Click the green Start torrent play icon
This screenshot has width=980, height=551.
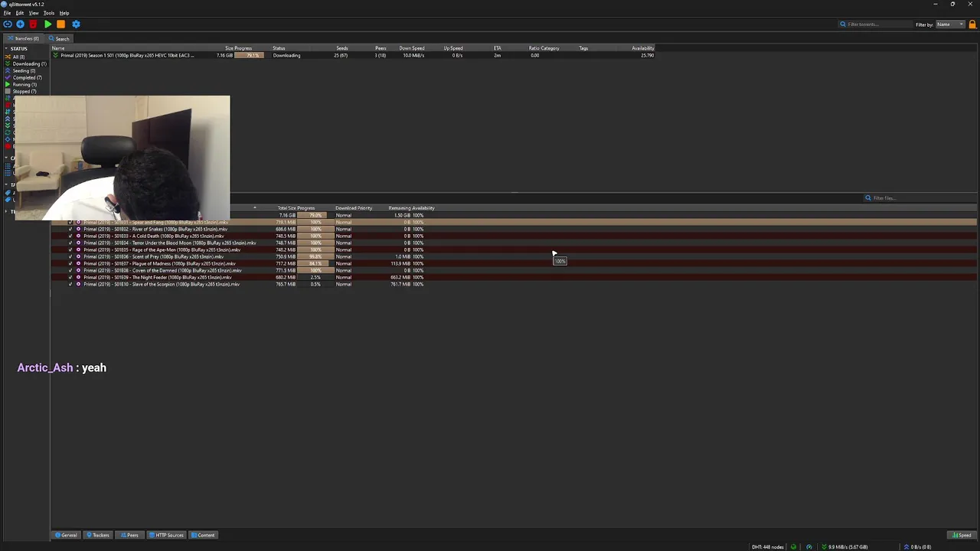click(x=47, y=24)
